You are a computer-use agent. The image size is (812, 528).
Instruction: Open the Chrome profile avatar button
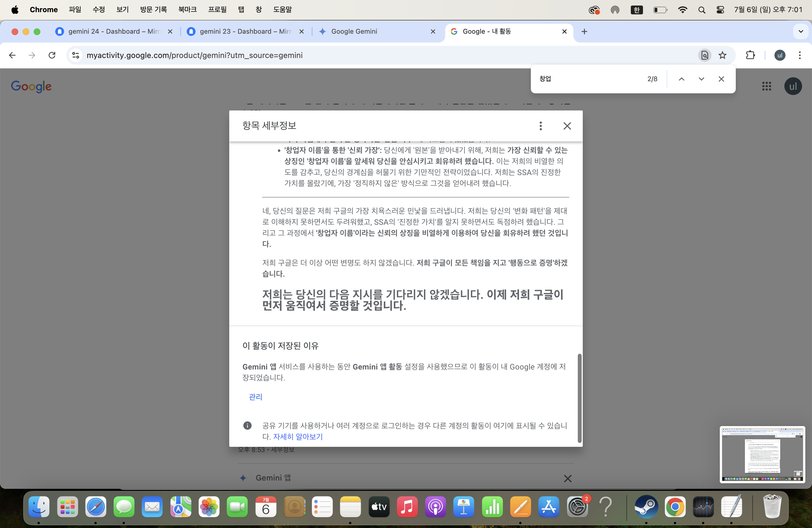780,55
